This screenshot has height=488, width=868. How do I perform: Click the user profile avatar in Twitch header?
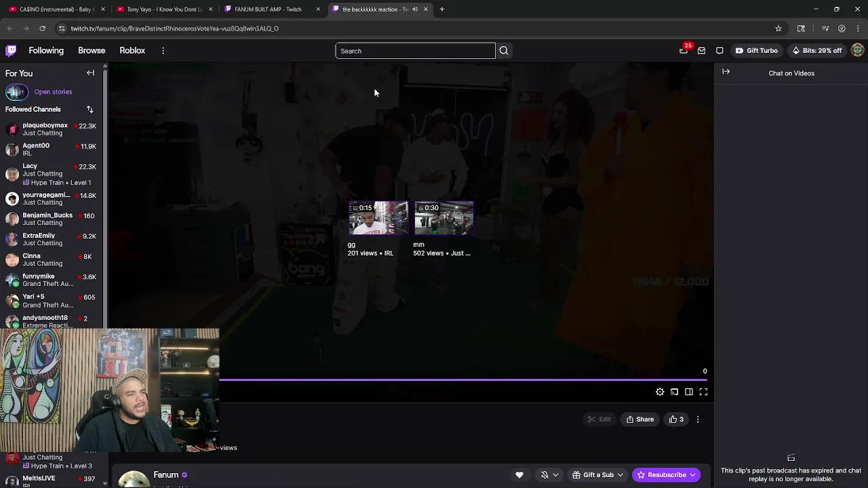pos(857,50)
